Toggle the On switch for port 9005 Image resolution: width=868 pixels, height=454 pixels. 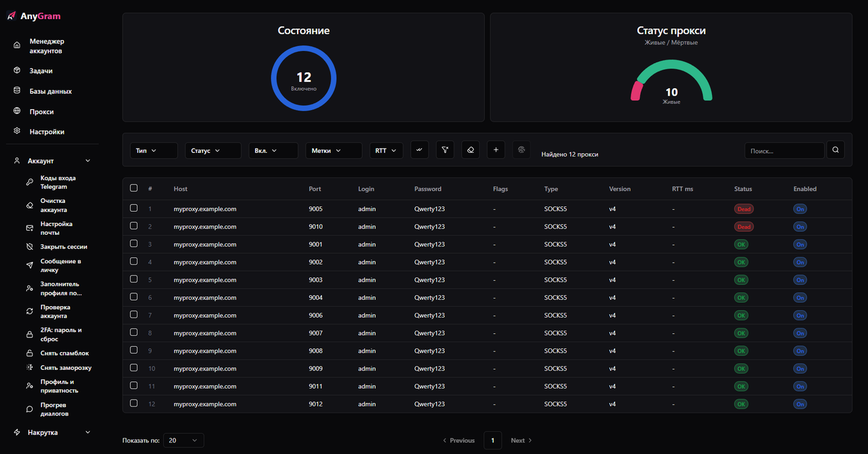click(x=800, y=209)
